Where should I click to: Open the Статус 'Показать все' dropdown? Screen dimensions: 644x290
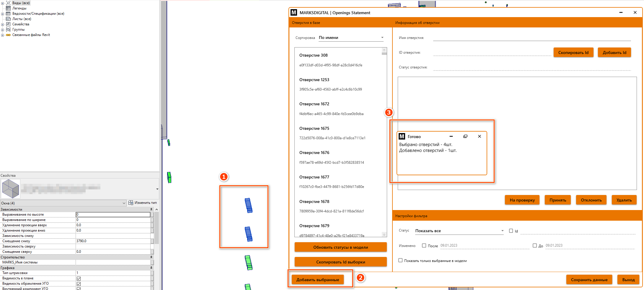point(459,231)
